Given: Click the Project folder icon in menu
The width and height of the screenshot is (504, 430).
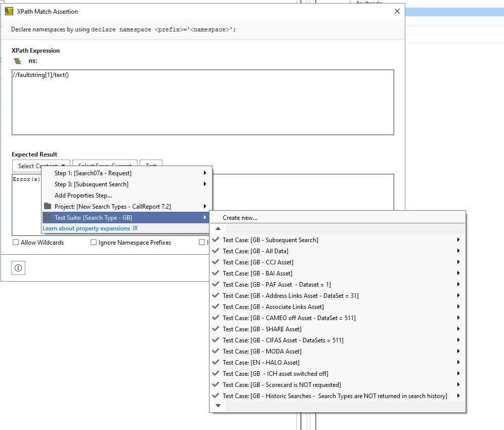Looking at the screenshot, I should click(x=48, y=206).
